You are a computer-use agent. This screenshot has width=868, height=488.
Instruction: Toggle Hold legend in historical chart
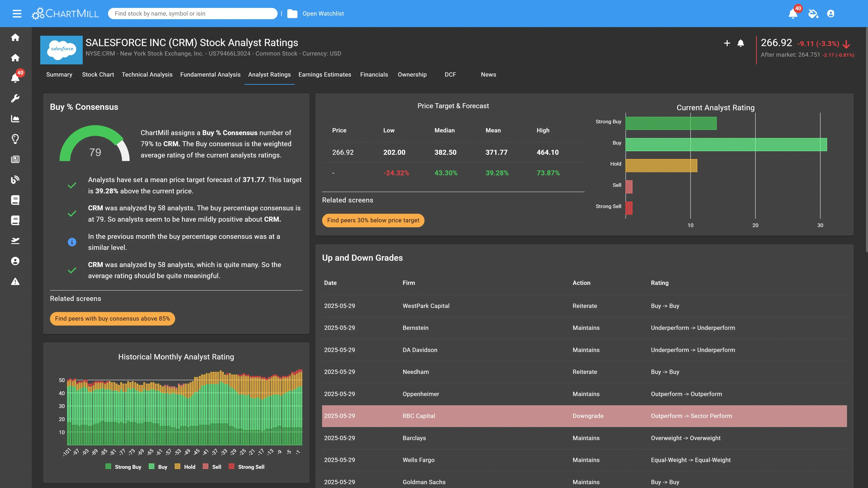pyautogui.click(x=185, y=467)
